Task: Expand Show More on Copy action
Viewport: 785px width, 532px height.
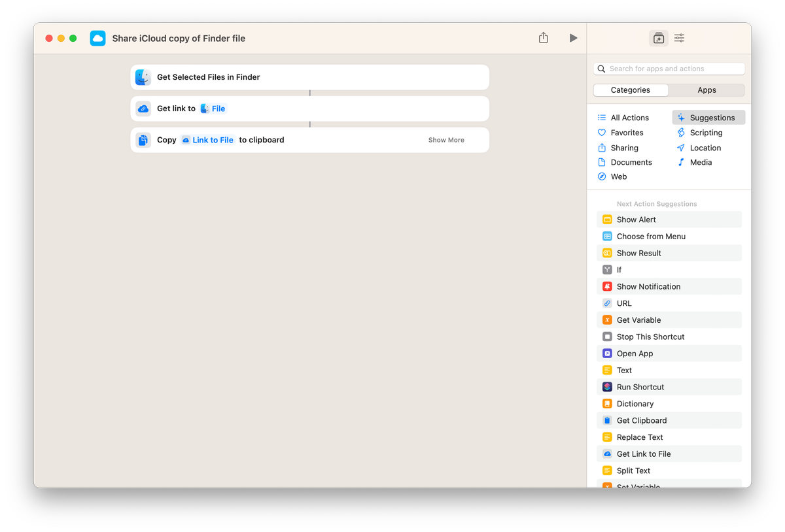Action: click(446, 140)
